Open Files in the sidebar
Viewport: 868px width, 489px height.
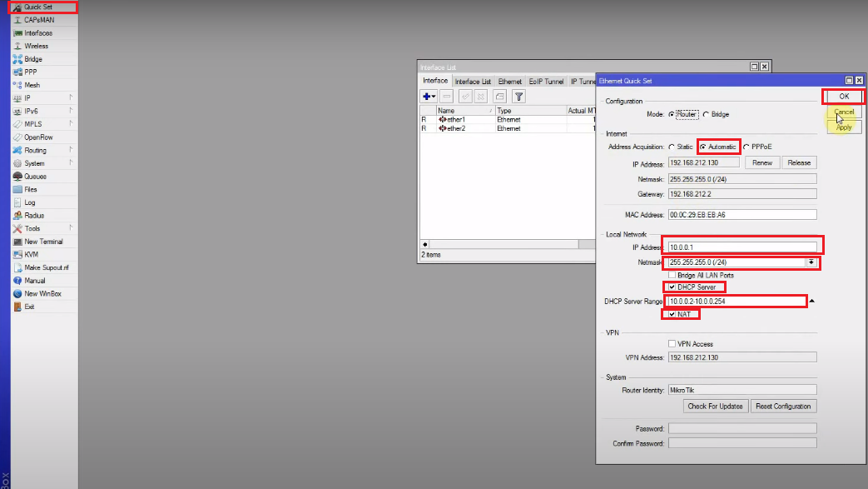[x=44, y=189]
